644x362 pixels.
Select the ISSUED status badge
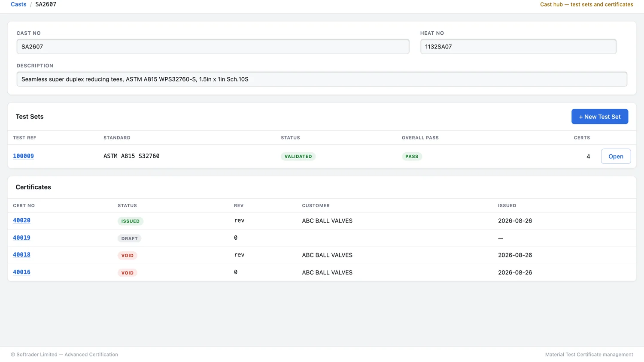click(130, 221)
